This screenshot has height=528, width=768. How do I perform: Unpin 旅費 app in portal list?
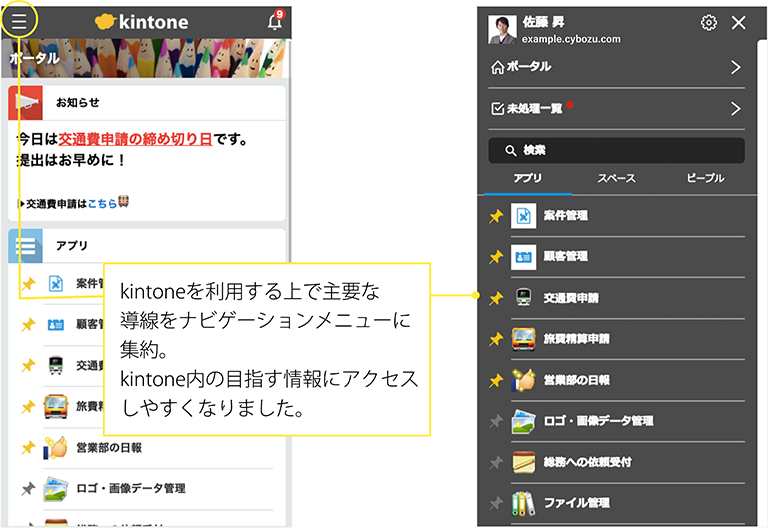[28, 407]
